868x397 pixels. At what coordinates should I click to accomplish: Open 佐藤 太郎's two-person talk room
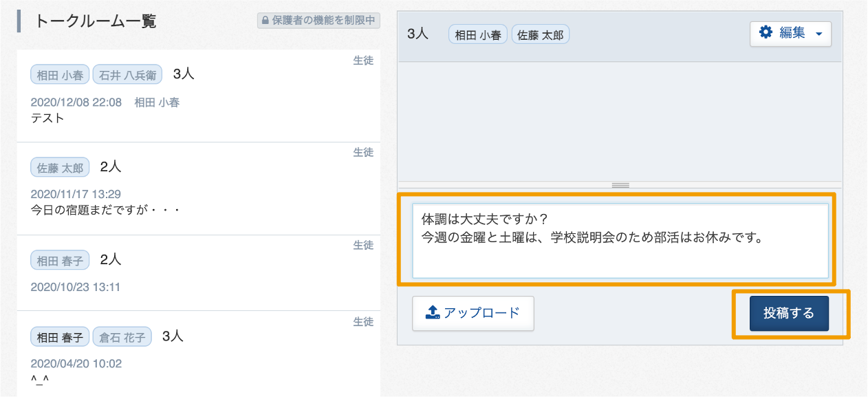199,189
